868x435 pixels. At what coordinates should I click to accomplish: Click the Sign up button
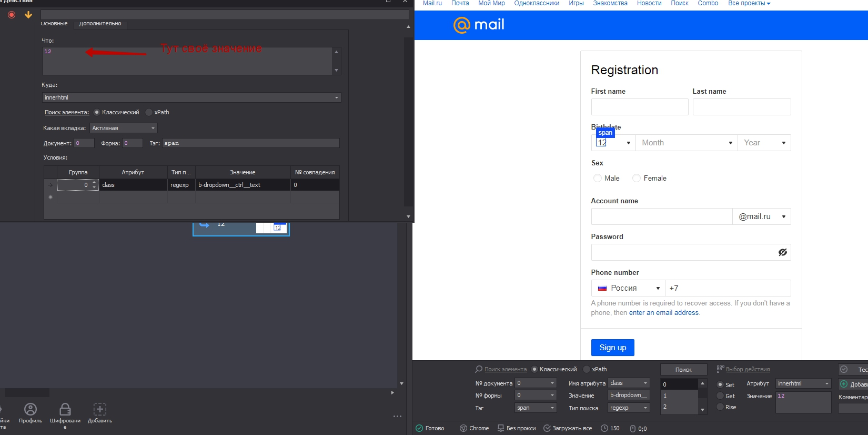tap(613, 348)
